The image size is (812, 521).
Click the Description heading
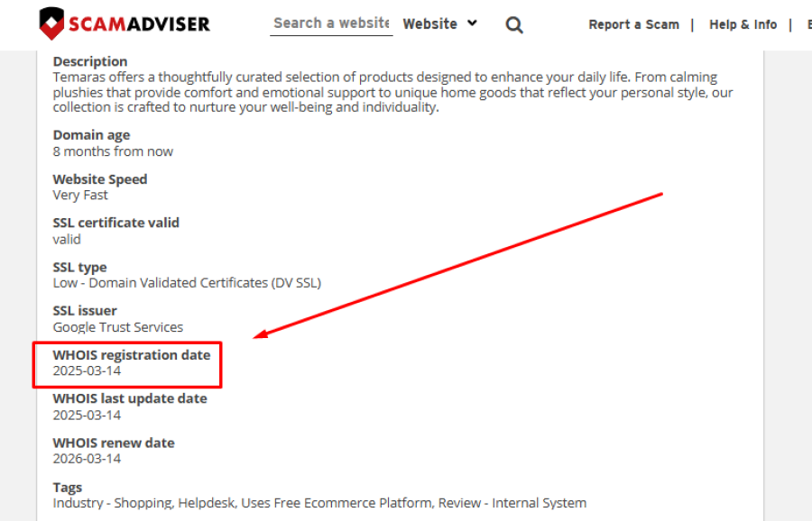point(90,61)
